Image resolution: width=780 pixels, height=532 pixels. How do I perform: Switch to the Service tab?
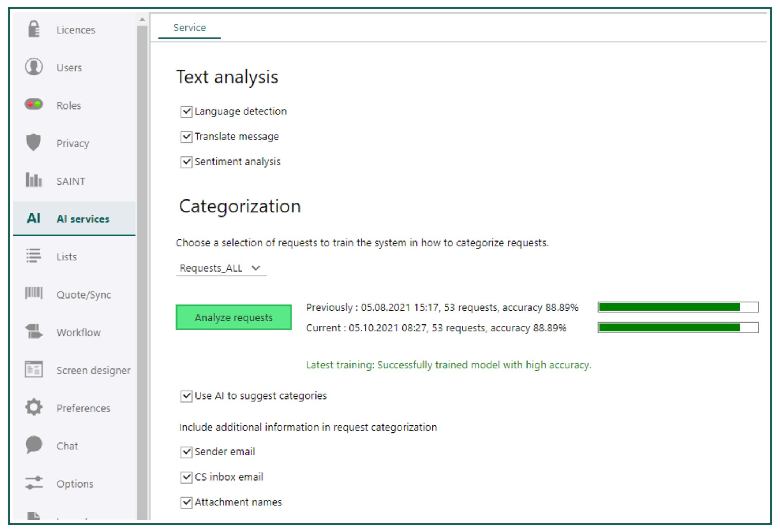(190, 28)
